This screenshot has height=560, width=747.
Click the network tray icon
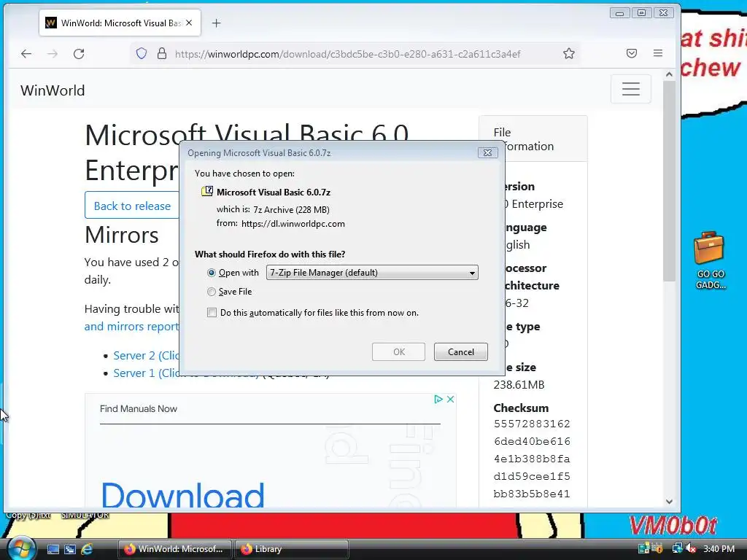click(x=677, y=548)
